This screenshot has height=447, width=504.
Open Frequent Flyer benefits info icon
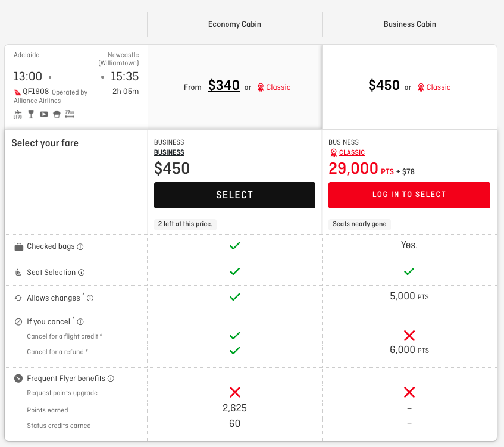coord(111,379)
